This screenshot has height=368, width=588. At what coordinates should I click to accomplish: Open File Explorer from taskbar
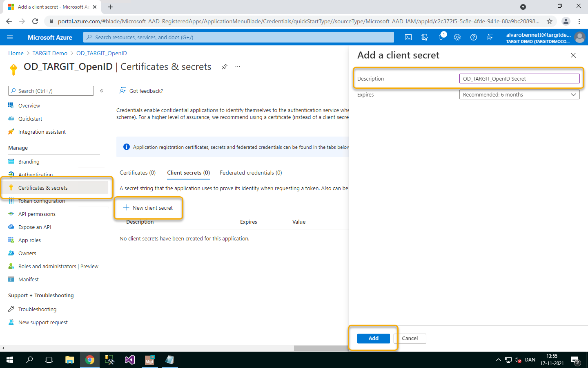coord(70,360)
